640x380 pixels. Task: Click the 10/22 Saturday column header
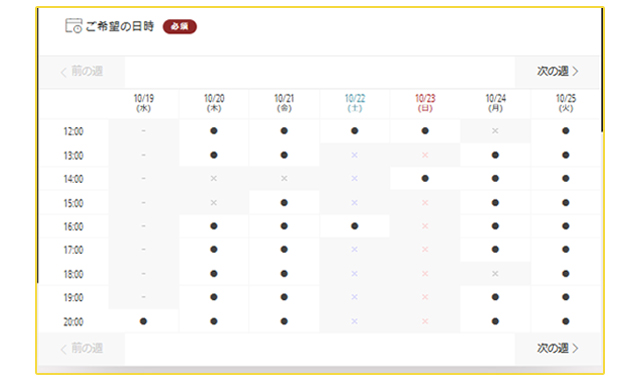(x=355, y=103)
